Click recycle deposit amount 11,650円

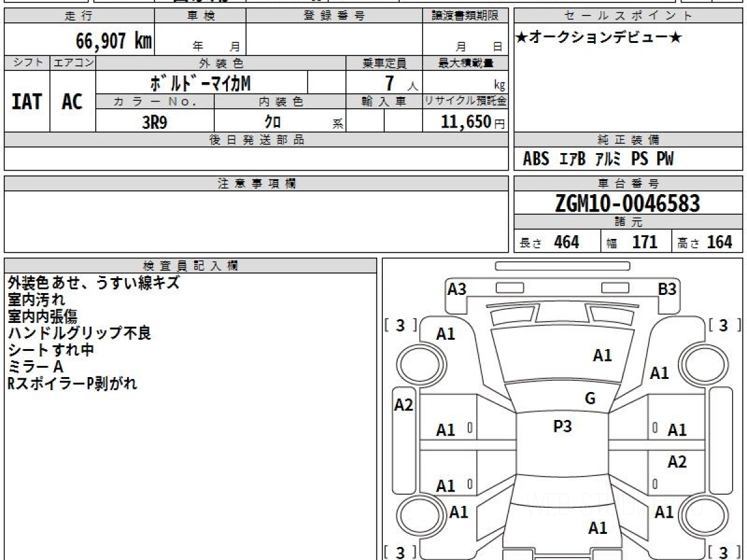[472, 122]
